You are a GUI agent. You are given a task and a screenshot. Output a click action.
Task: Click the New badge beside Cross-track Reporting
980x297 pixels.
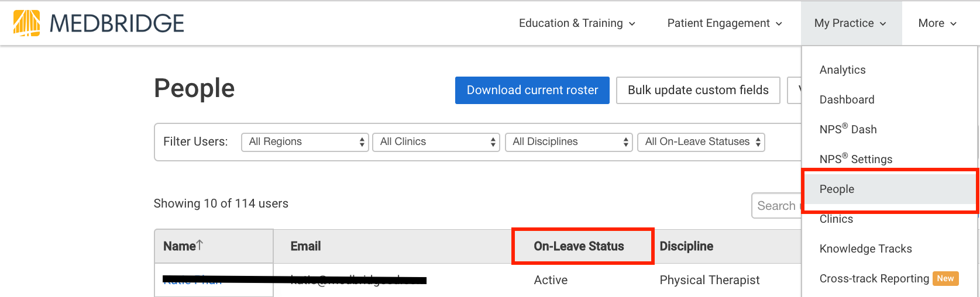point(945,279)
